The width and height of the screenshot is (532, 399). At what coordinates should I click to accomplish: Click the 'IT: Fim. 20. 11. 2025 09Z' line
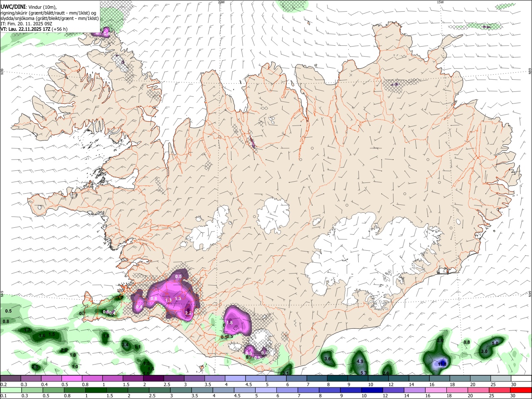[26, 24]
